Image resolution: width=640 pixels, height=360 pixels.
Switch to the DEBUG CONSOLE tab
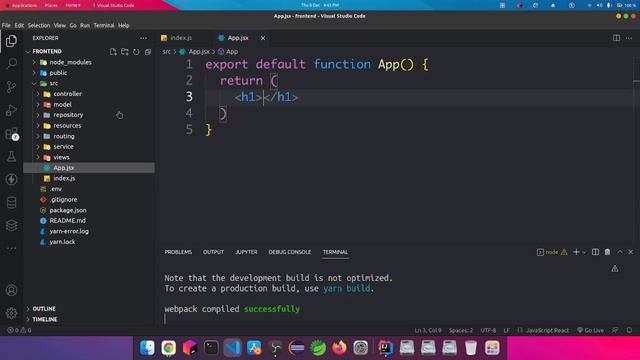pos(289,252)
